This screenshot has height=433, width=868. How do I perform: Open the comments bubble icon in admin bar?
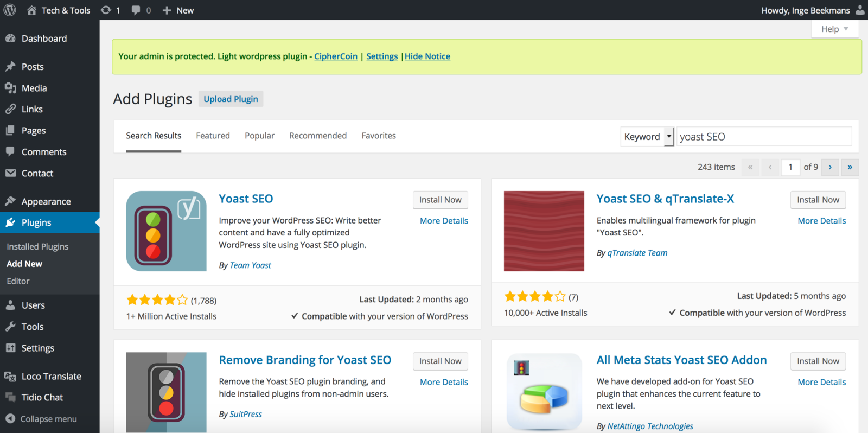coord(136,10)
